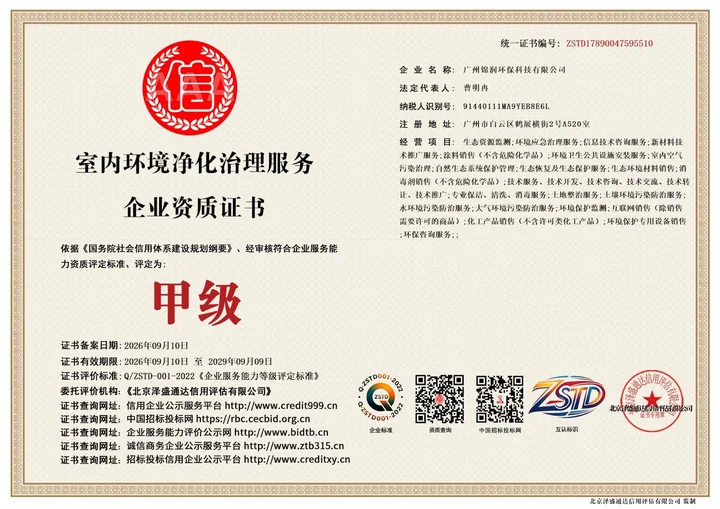
Task: Click the 企业名称 label
Action: (x=427, y=70)
